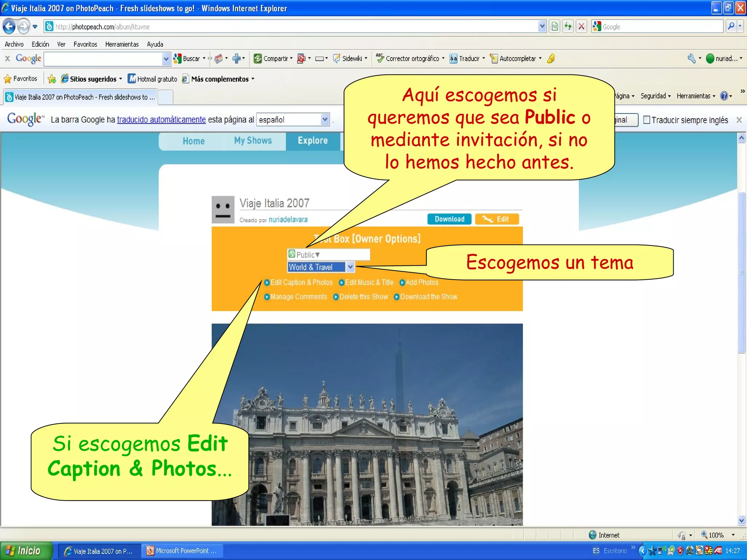Click the Viaje Italia 2007 browser tab
747x560 pixels.
[x=81, y=97]
